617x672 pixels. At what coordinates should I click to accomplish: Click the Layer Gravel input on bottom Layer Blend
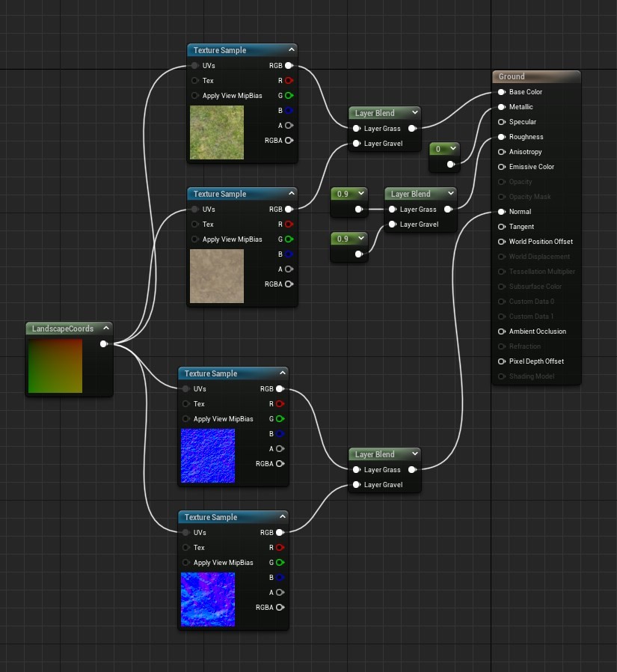[357, 485]
